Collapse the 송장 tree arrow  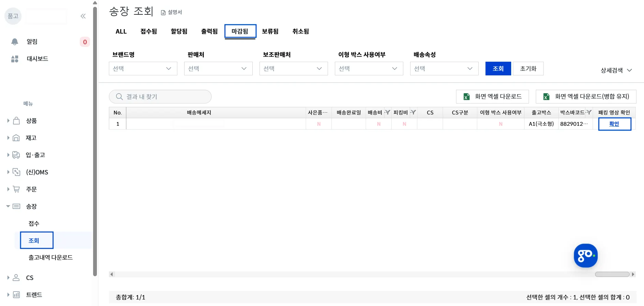8,206
